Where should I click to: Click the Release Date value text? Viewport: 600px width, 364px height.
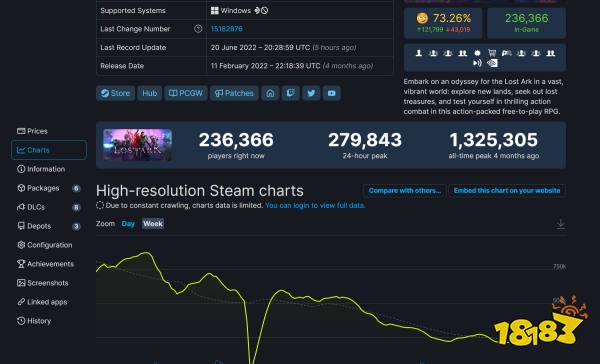pos(292,66)
